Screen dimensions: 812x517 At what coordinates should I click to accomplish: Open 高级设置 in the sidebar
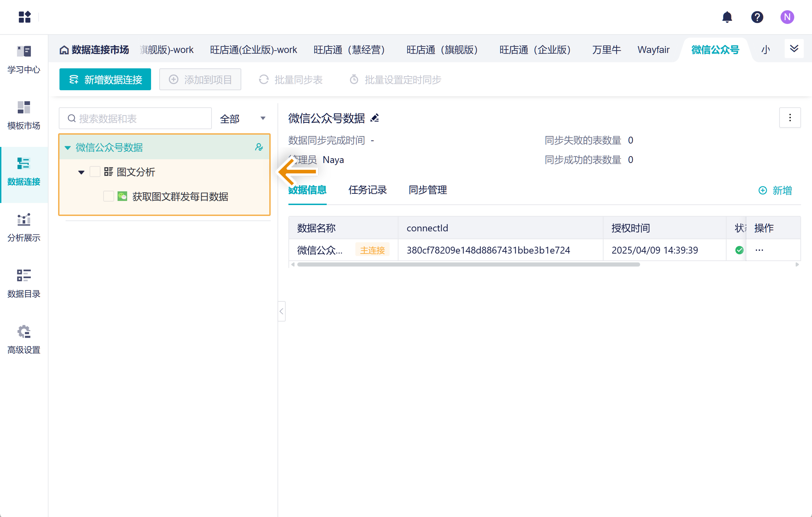click(24, 339)
